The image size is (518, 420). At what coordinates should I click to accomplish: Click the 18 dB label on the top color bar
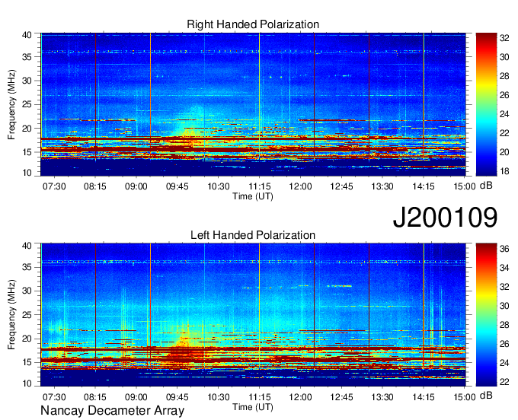(x=504, y=171)
